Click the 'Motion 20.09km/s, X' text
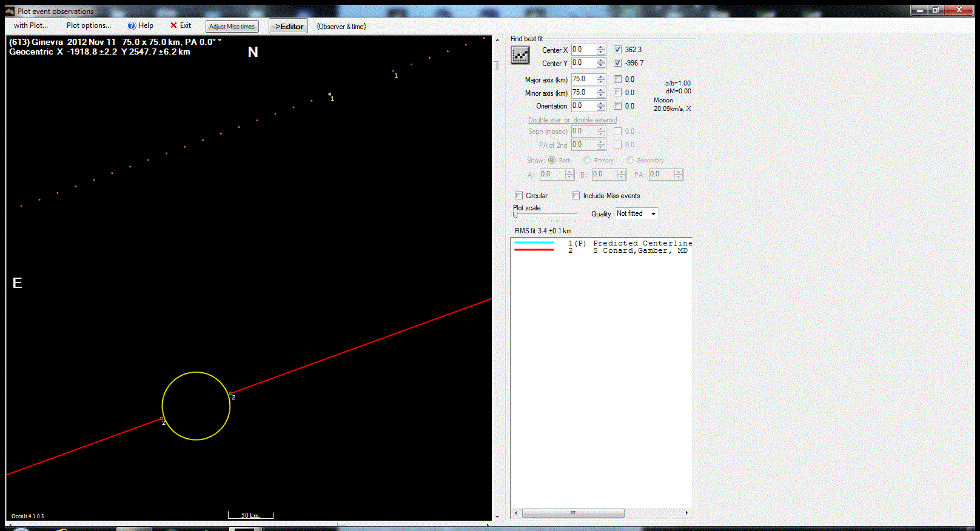Image resolution: width=980 pixels, height=531 pixels. point(672,104)
